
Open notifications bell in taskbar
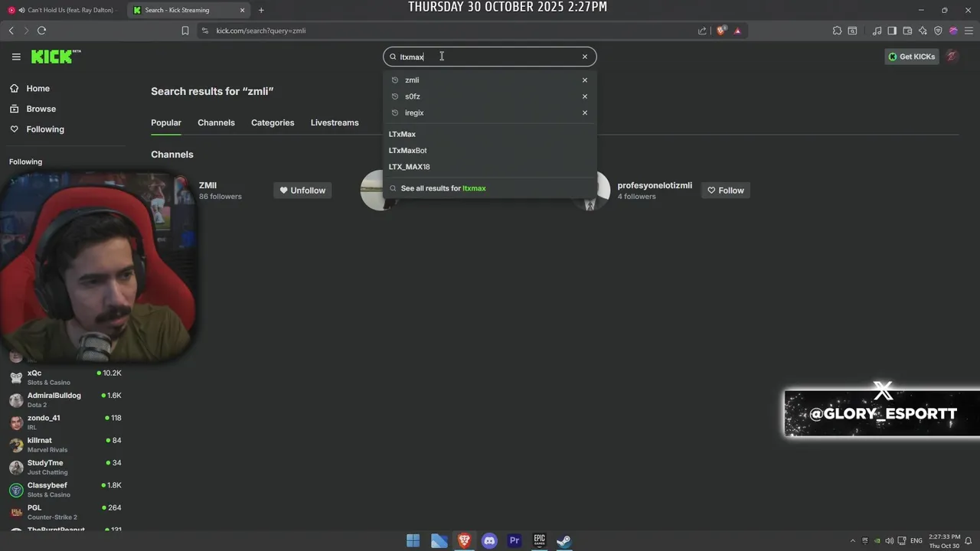(x=969, y=541)
